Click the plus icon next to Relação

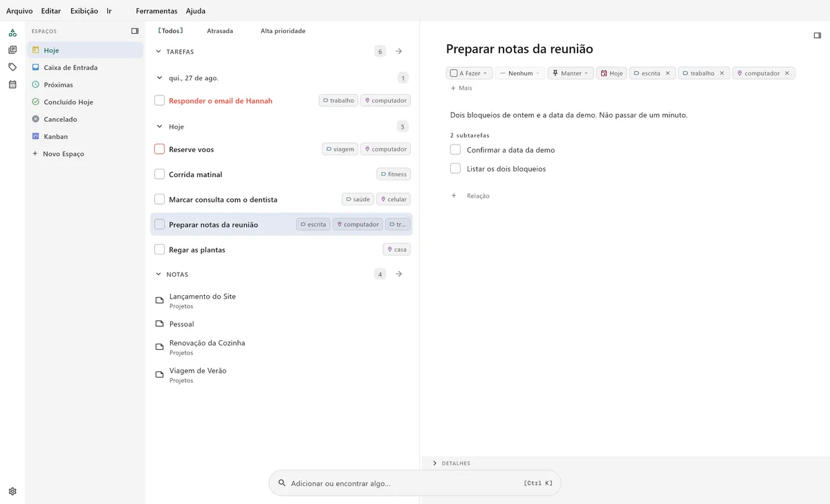454,196
